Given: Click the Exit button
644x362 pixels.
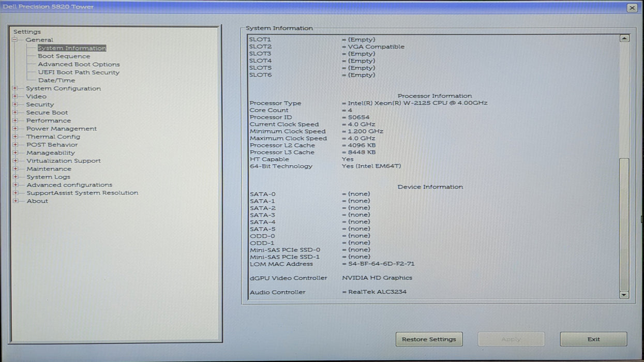Looking at the screenshot, I should click(593, 339).
